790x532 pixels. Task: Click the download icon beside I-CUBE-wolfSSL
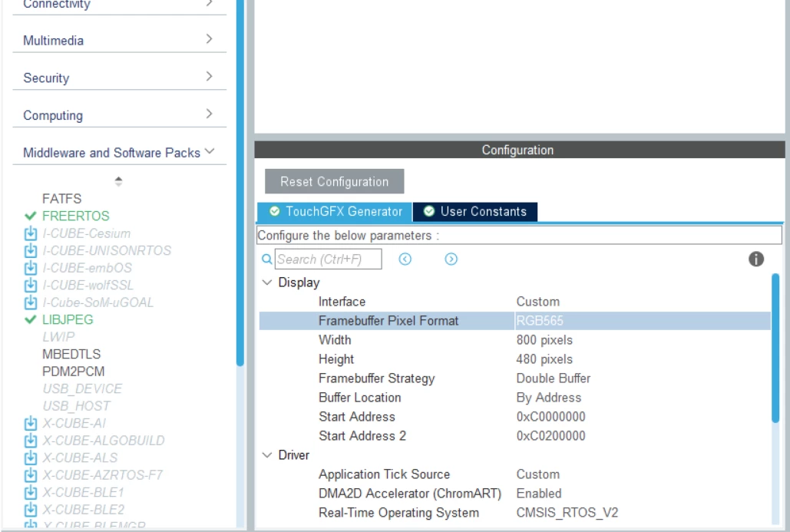pos(31,285)
